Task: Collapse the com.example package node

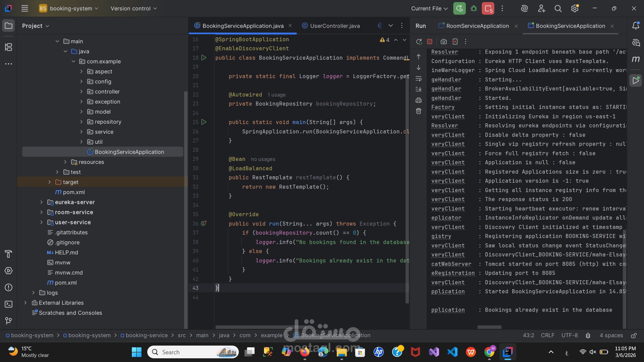Action: coord(73,61)
